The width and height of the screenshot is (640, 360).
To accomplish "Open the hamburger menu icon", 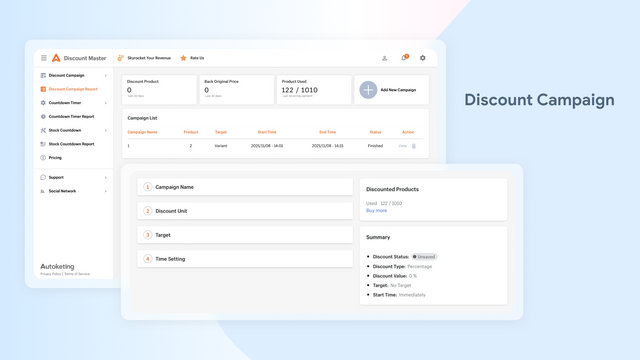I will pyautogui.click(x=44, y=58).
